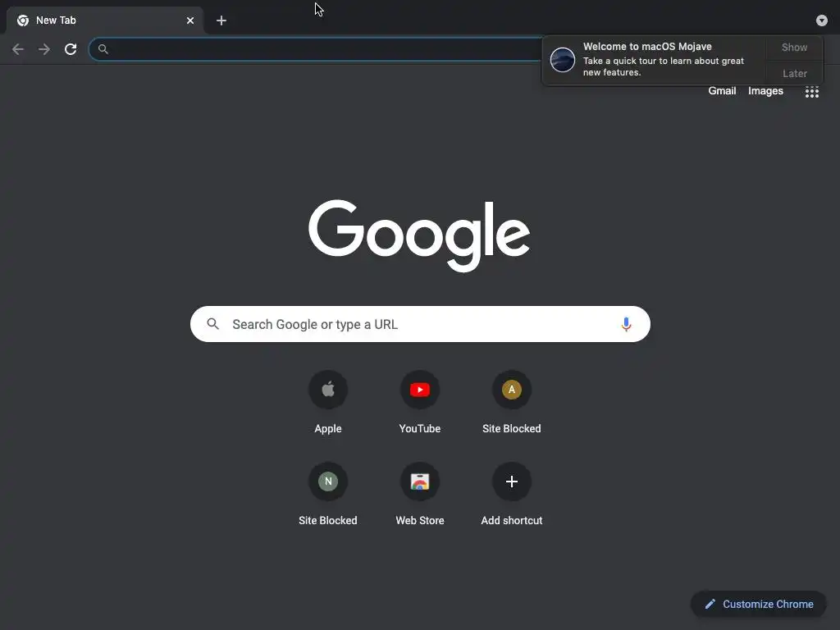Open the Apple shortcut

click(x=328, y=403)
